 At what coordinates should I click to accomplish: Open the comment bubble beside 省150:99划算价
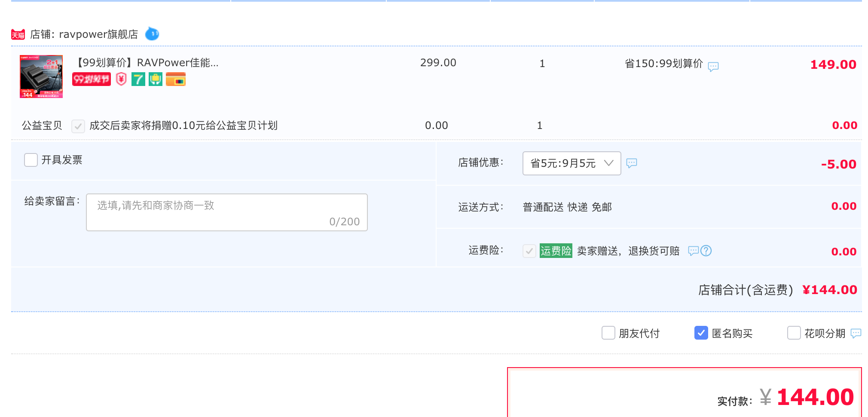[713, 67]
